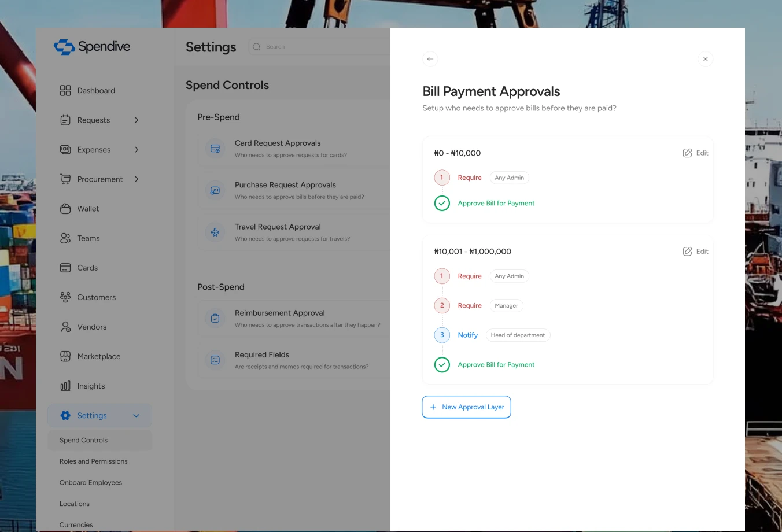This screenshot has height=532, width=782.
Task: Click the Settings search field
Action: (320, 47)
